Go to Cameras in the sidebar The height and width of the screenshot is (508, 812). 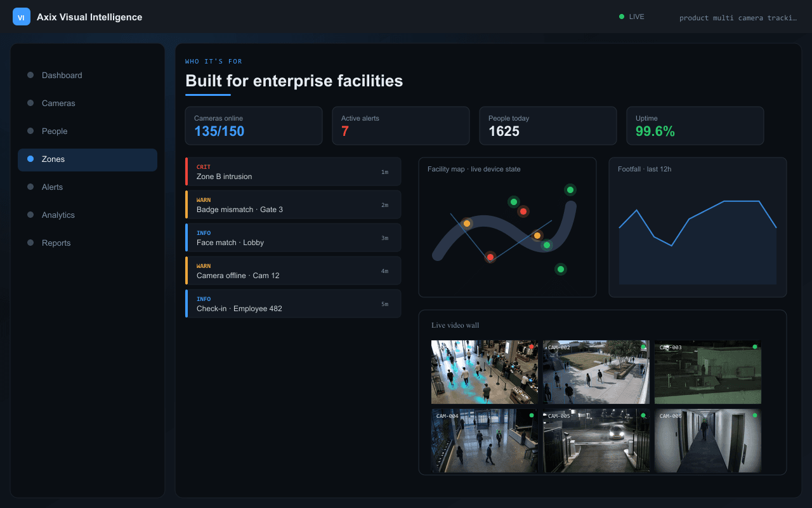[88, 103]
